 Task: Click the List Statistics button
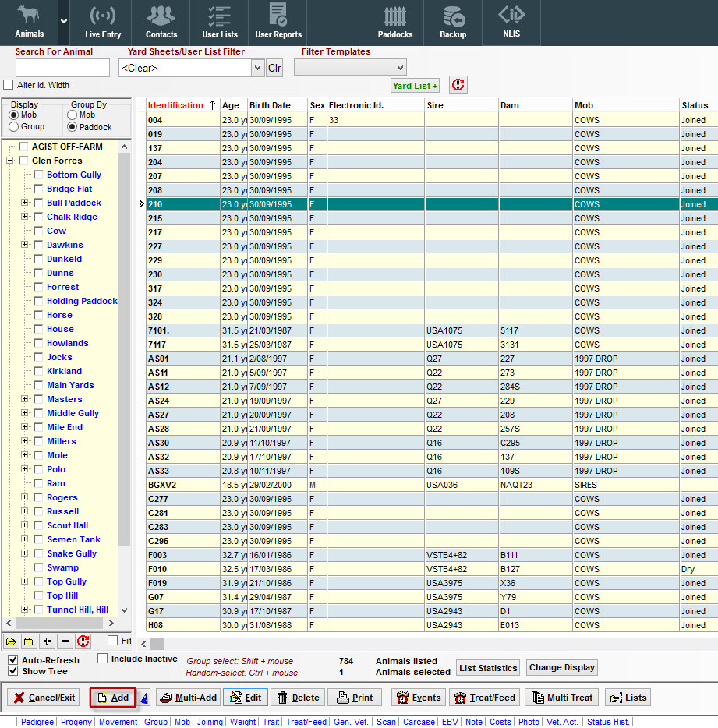[x=488, y=668]
